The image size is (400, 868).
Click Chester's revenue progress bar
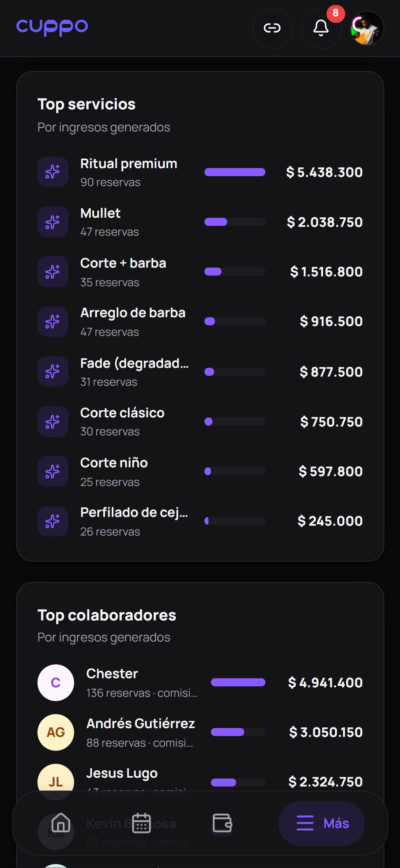tap(238, 683)
